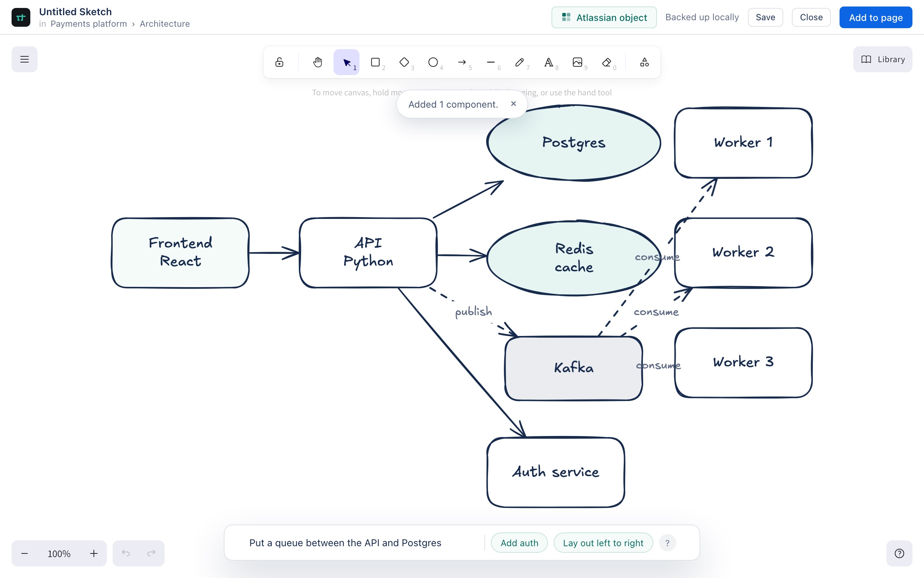The width and height of the screenshot is (924, 578).
Task: Select the publish arrow label
Action: 474,311
